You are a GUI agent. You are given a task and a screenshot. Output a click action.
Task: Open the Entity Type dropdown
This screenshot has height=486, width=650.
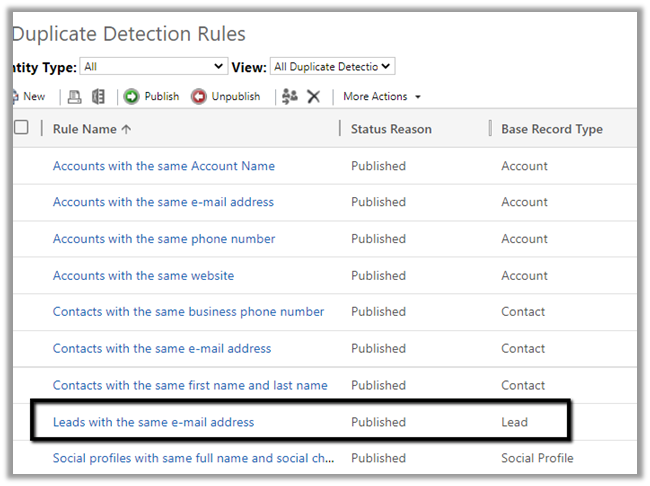coord(155,67)
